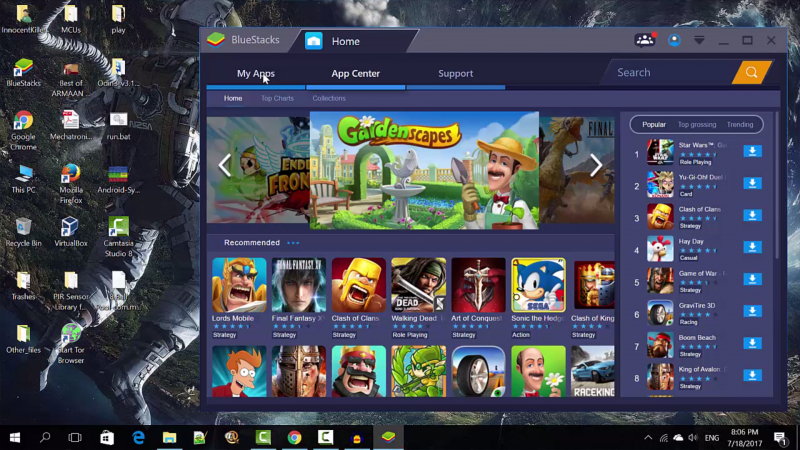The height and width of the screenshot is (450, 800).
Task: Download Star Wars from popular list
Action: coord(752,152)
